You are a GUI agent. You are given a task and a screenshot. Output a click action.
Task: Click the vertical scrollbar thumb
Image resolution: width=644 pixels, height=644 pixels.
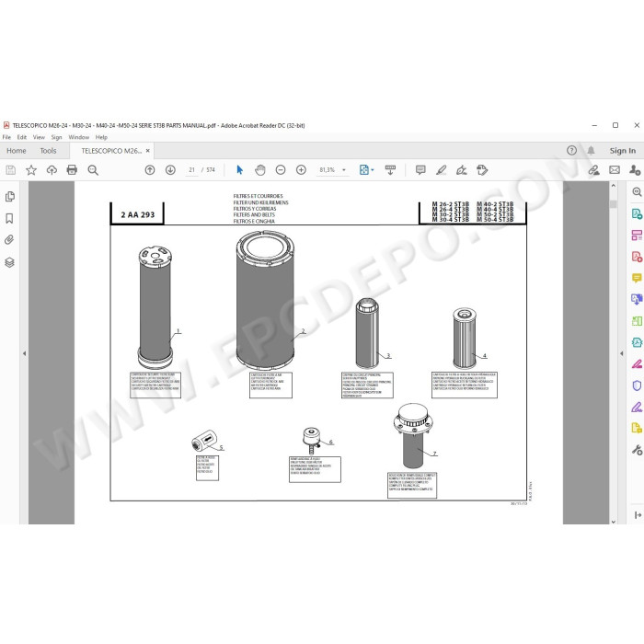pos(614,204)
